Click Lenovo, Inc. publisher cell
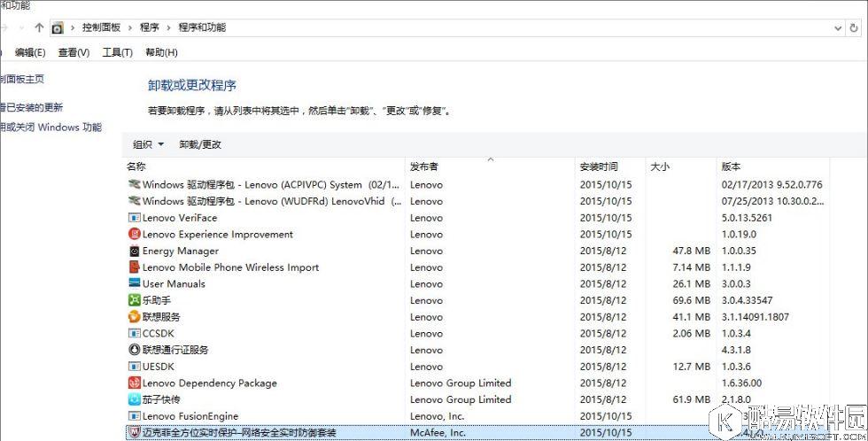The image size is (868, 441). coord(436,416)
